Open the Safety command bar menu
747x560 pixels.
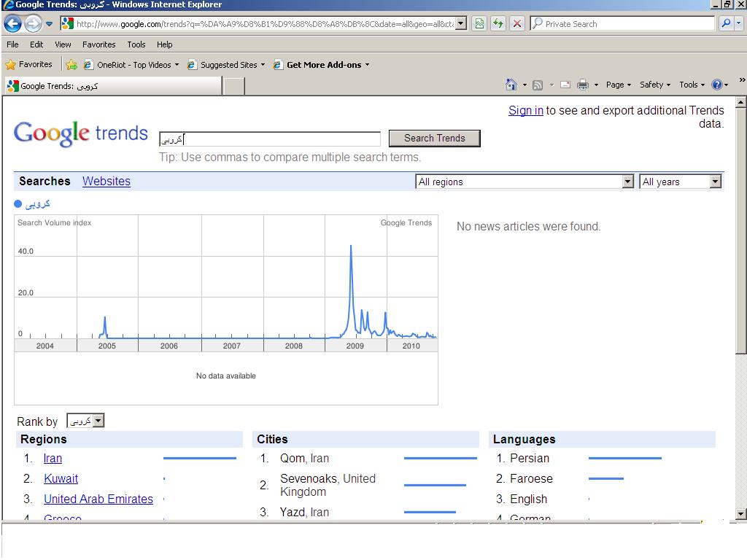click(655, 85)
